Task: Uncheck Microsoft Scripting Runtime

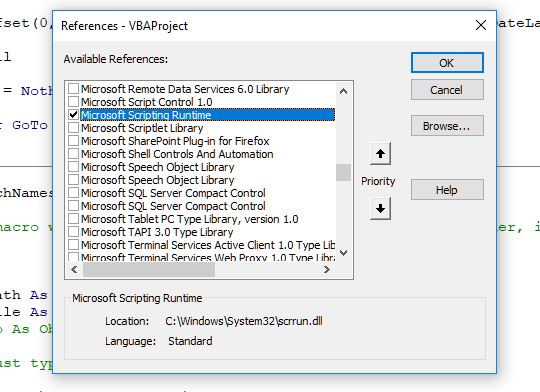Action: point(73,115)
